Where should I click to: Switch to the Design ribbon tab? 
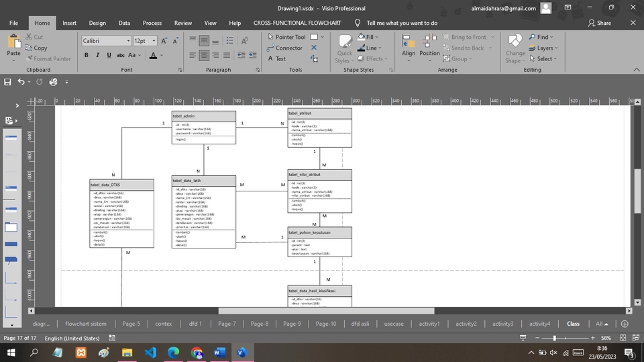(x=97, y=23)
